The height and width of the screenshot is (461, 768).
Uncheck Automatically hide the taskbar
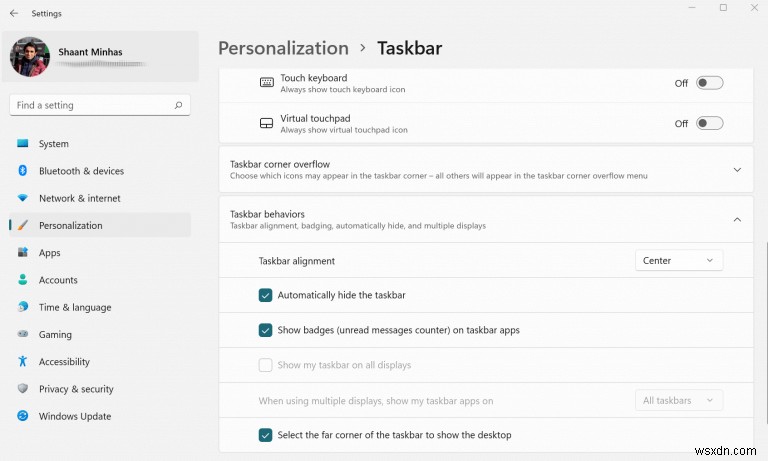pos(265,295)
